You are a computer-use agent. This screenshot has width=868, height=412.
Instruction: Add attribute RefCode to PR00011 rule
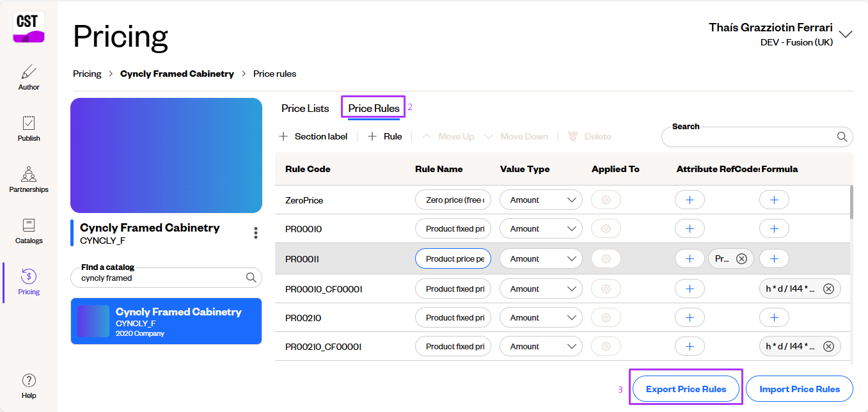click(x=690, y=258)
